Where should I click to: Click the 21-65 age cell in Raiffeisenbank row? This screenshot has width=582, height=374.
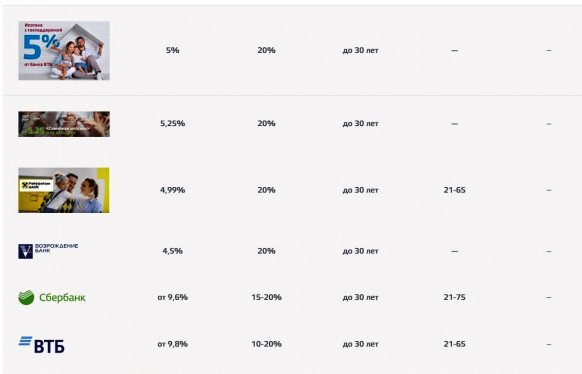click(x=454, y=190)
